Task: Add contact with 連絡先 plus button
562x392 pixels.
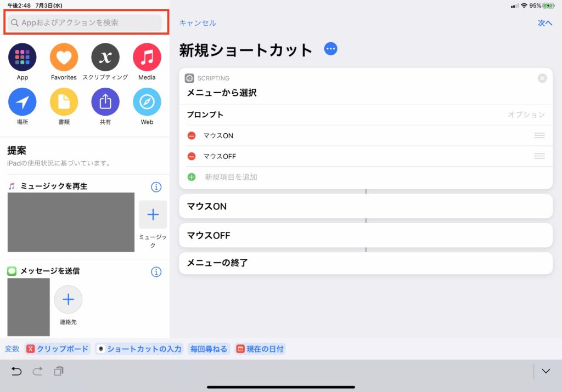Action: (x=68, y=299)
